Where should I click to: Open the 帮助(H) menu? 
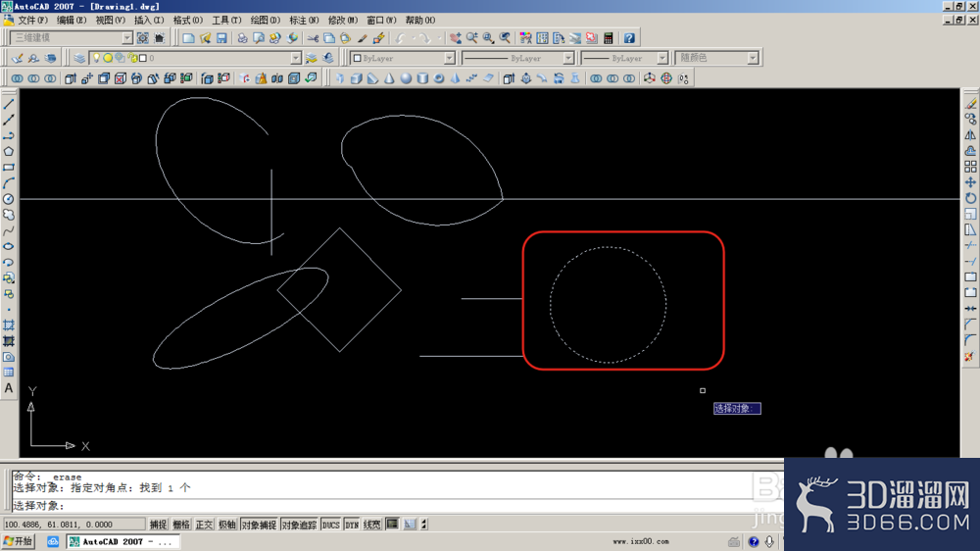(420, 20)
